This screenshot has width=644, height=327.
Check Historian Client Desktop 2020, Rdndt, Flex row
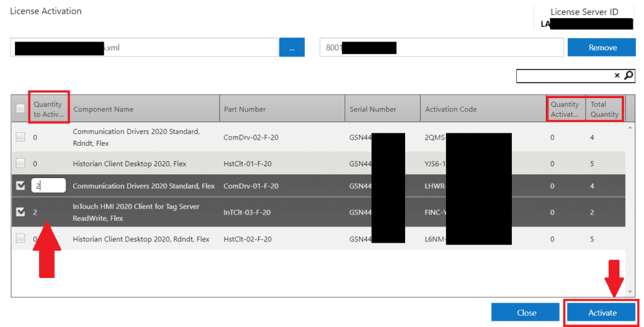coord(20,238)
